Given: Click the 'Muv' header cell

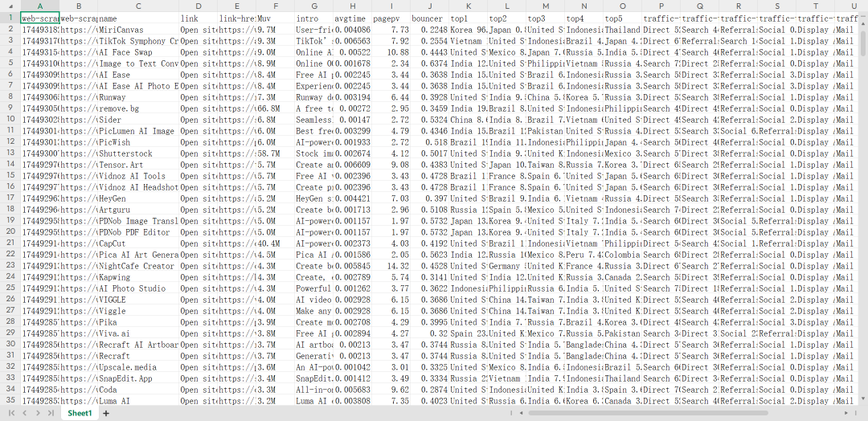Looking at the screenshot, I should point(275,18).
